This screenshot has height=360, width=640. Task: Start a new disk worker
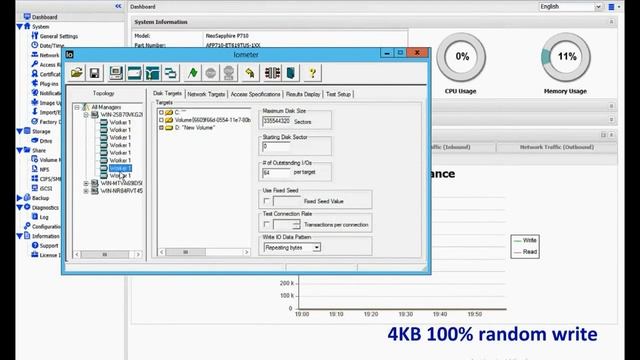click(134, 73)
